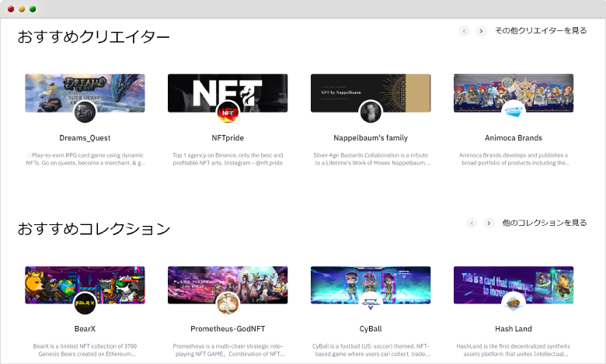Click description 'Animoca Brands develops and publishes'
This screenshot has width=606, height=364.
(x=514, y=159)
